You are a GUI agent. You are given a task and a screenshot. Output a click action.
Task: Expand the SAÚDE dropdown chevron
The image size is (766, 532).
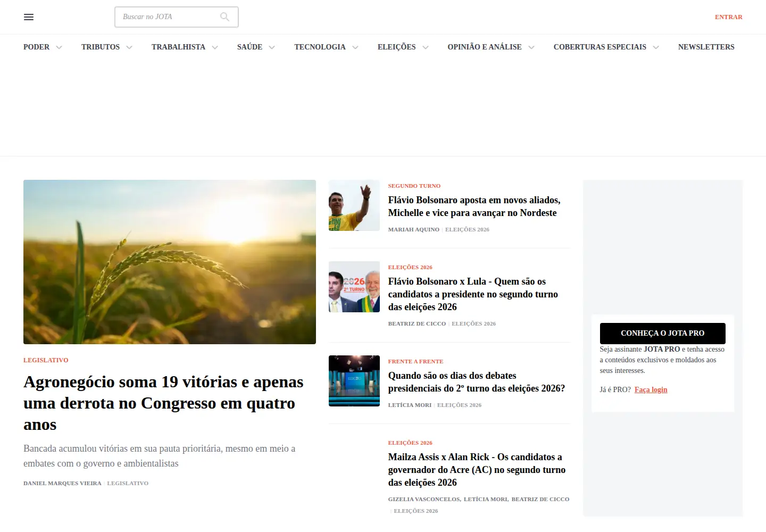(x=272, y=47)
